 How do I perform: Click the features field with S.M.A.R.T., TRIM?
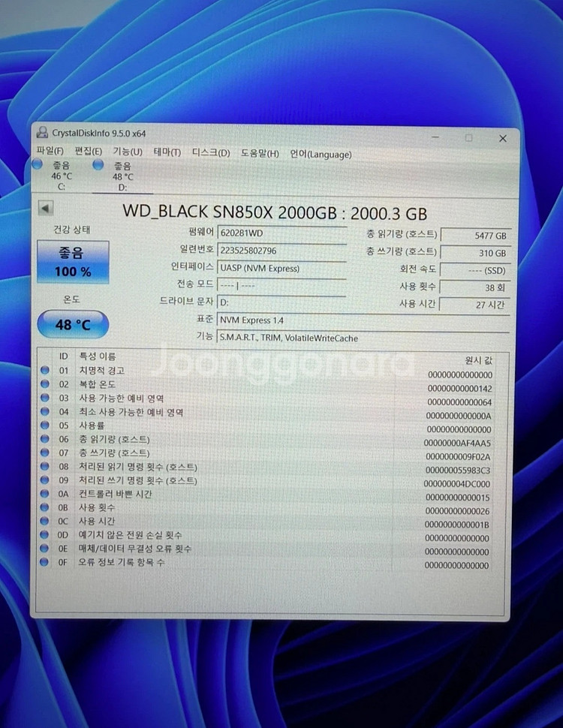pyautogui.click(x=363, y=338)
